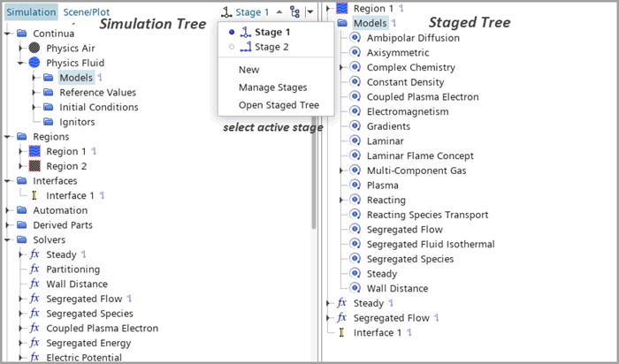Open the Stage 1 stage selector dropdown
Screen dimensions: 619x364
(258, 12)
